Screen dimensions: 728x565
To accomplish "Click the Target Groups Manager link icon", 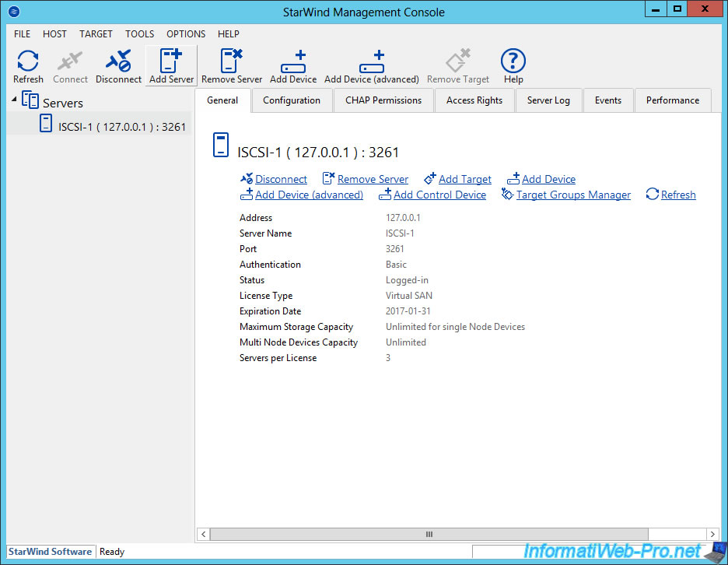I will coord(507,195).
